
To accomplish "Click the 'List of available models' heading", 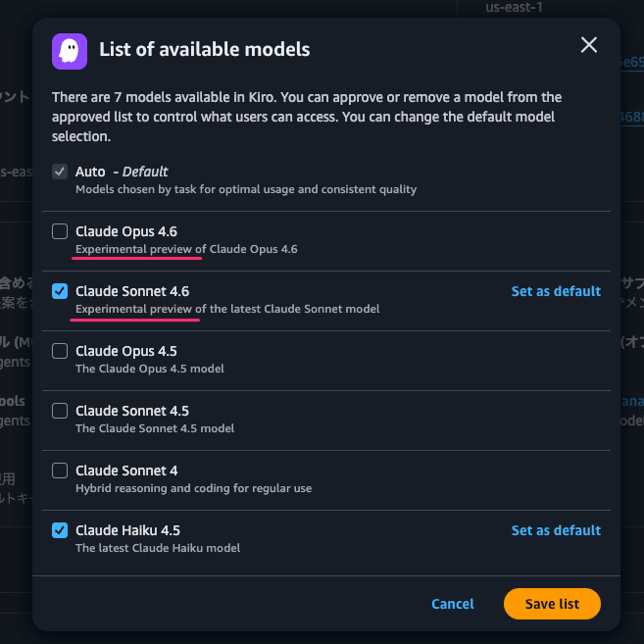I will tap(204, 49).
